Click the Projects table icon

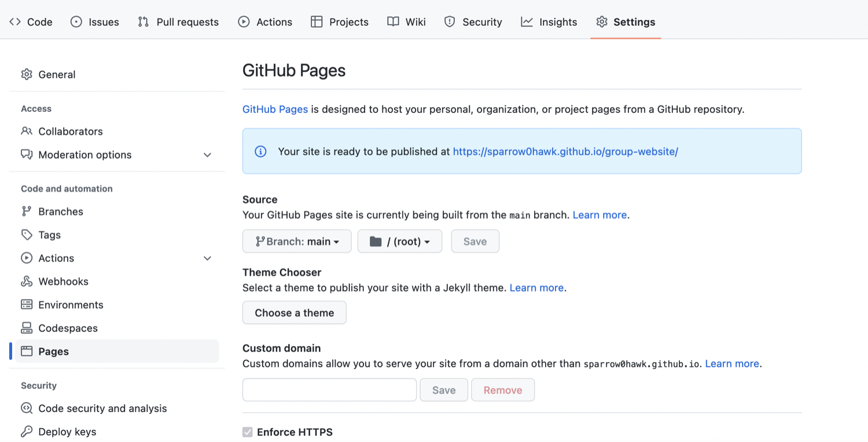317,22
